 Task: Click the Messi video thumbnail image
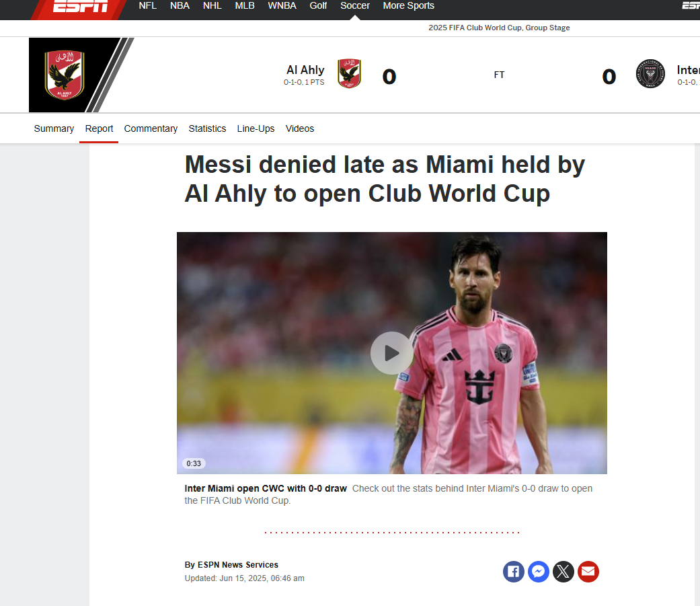coord(392,353)
